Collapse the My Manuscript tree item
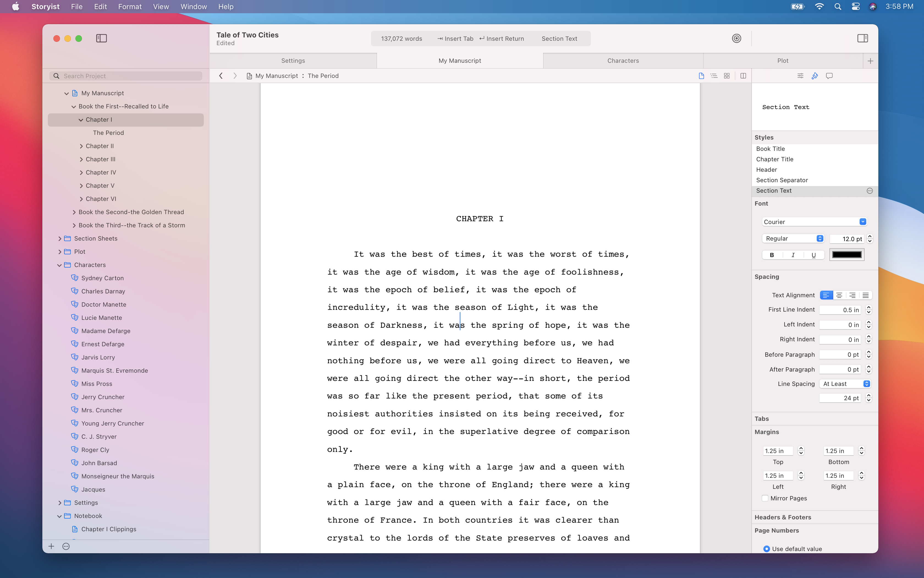924x578 pixels. (67, 93)
